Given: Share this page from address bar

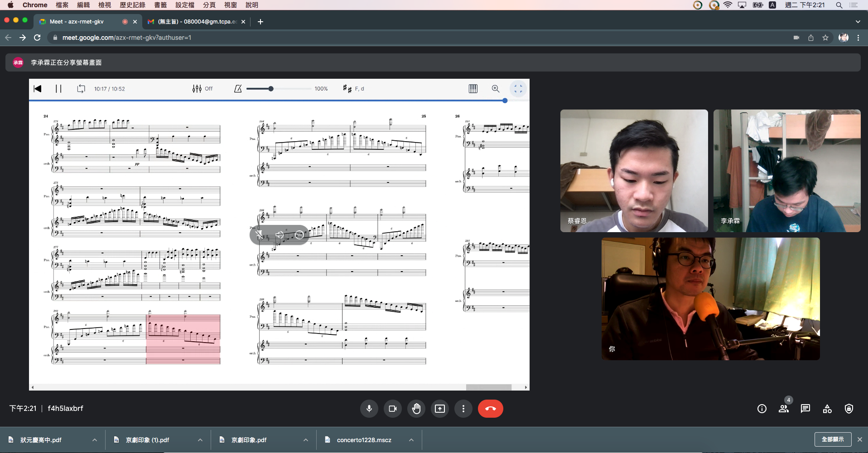Looking at the screenshot, I should pyautogui.click(x=811, y=38).
